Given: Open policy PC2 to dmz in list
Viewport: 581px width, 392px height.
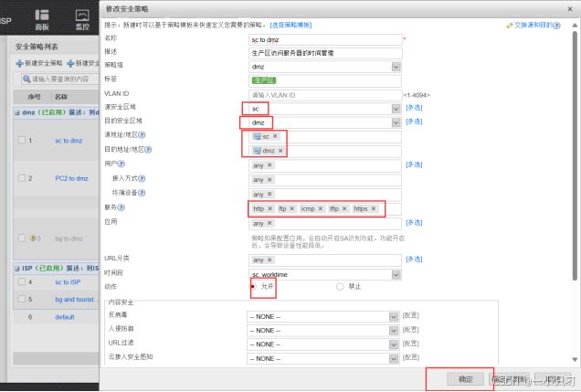Looking at the screenshot, I should coord(71,178).
